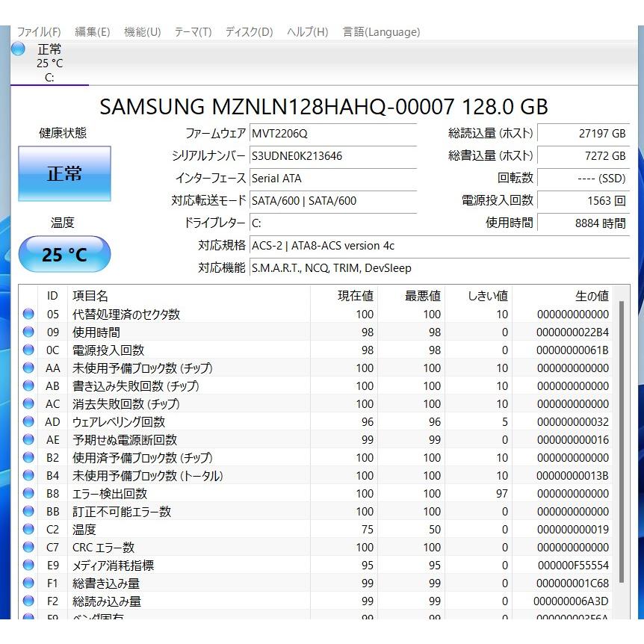
Task: Click the status icon for row B8
Action: pyautogui.click(x=28, y=493)
